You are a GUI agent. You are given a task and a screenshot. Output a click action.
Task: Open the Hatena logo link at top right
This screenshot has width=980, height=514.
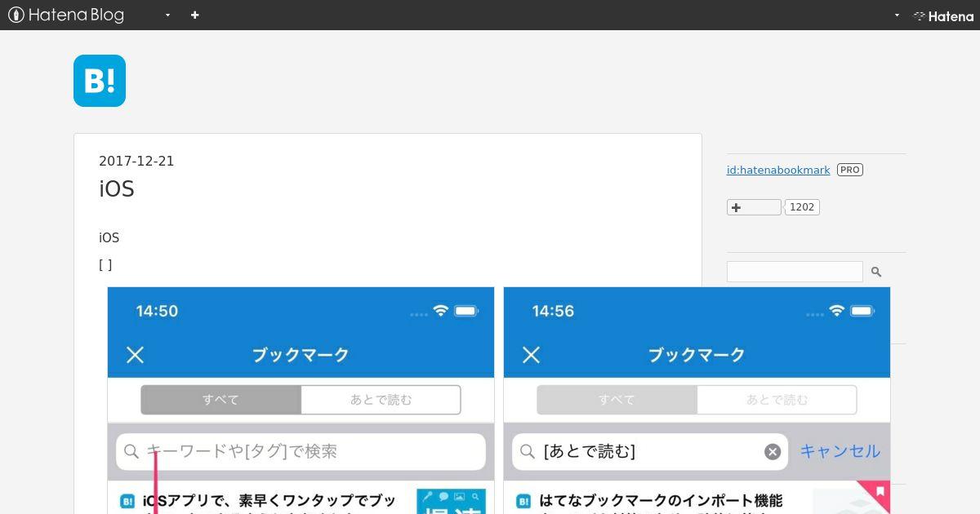[943, 16]
